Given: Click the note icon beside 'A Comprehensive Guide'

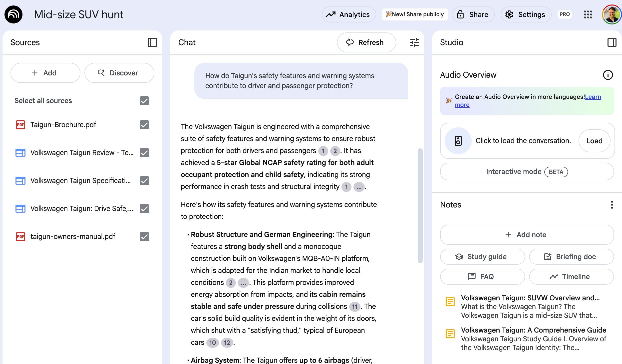Looking at the screenshot, I should coord(450,334).
